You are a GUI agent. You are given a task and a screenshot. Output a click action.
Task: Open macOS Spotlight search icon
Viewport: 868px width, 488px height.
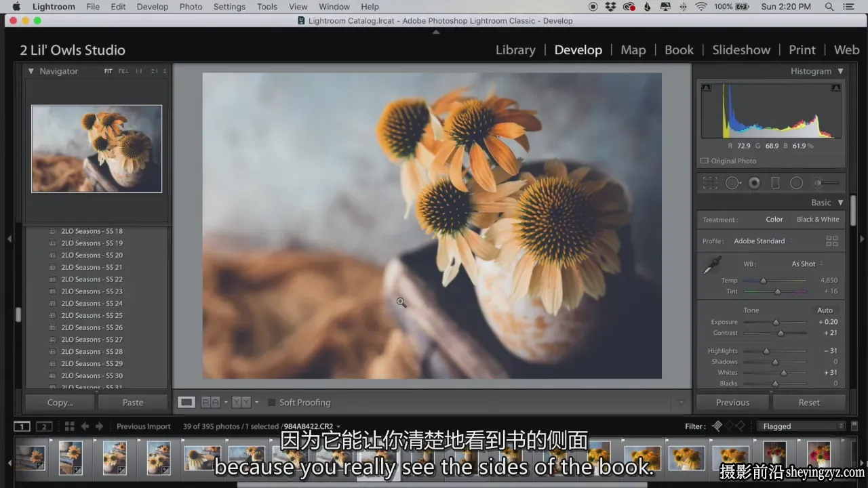point(829,7)
